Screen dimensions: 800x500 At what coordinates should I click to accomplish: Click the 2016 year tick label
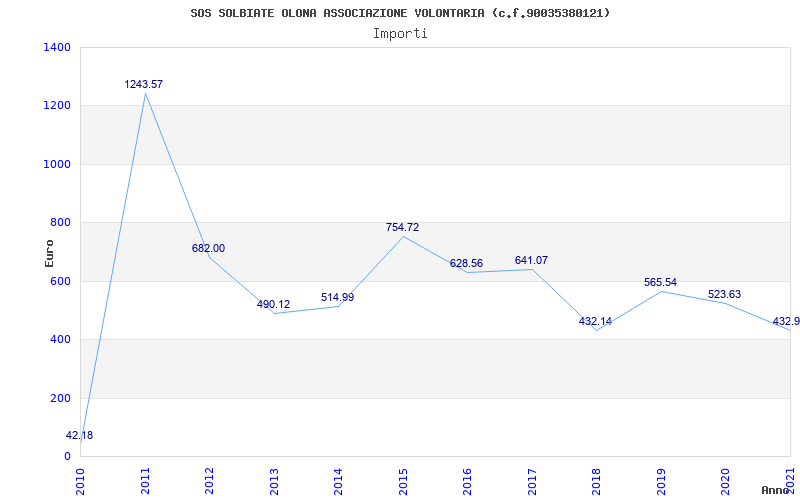[468, 481]
